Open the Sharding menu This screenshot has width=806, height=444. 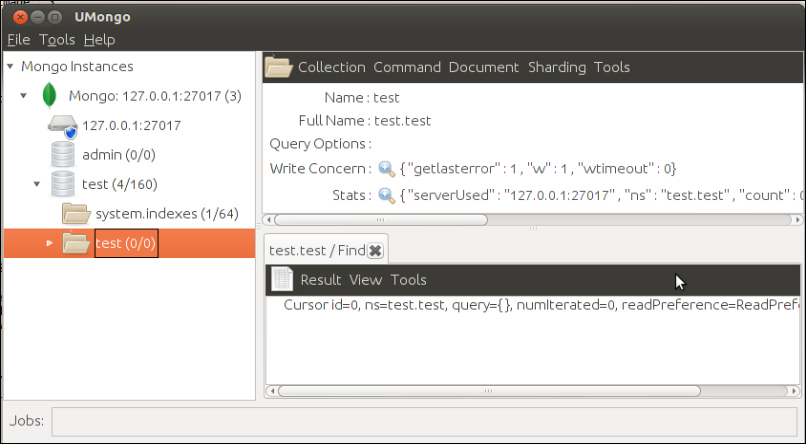point(557,67)
